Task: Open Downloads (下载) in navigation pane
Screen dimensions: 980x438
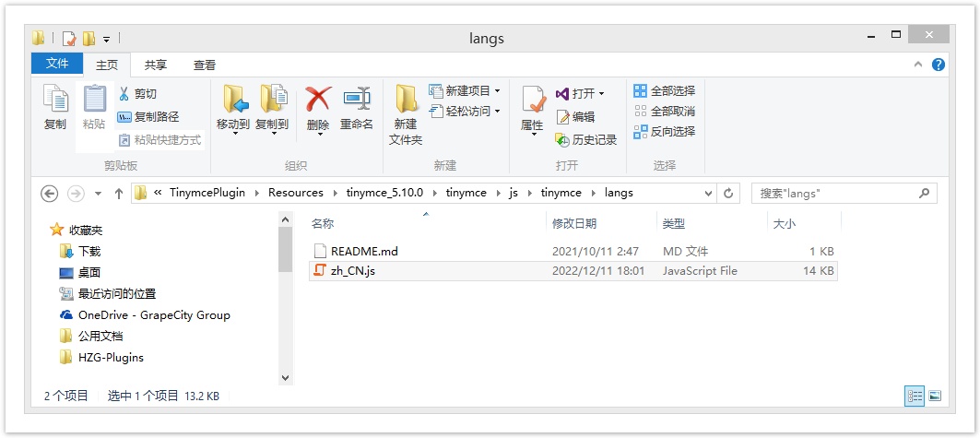Action: click(80, 252)
